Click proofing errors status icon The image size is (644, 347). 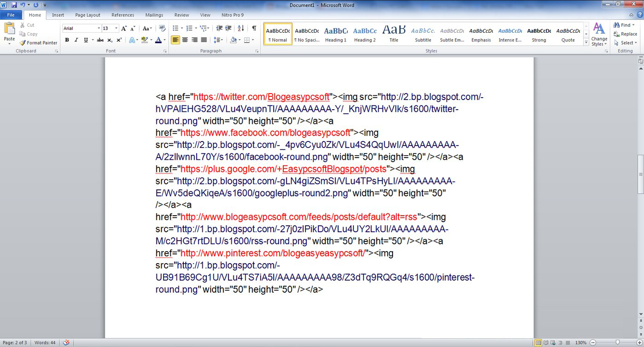[x=66, y=342]
